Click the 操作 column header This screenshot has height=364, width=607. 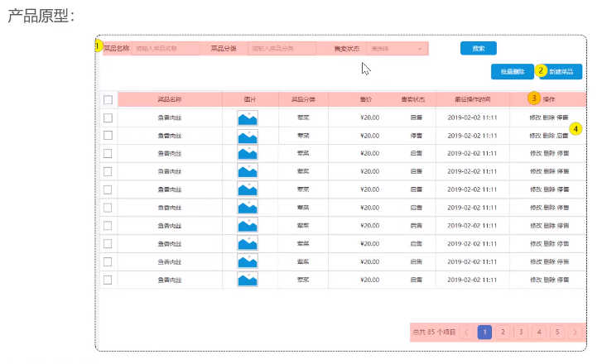(x=548, y=99)
